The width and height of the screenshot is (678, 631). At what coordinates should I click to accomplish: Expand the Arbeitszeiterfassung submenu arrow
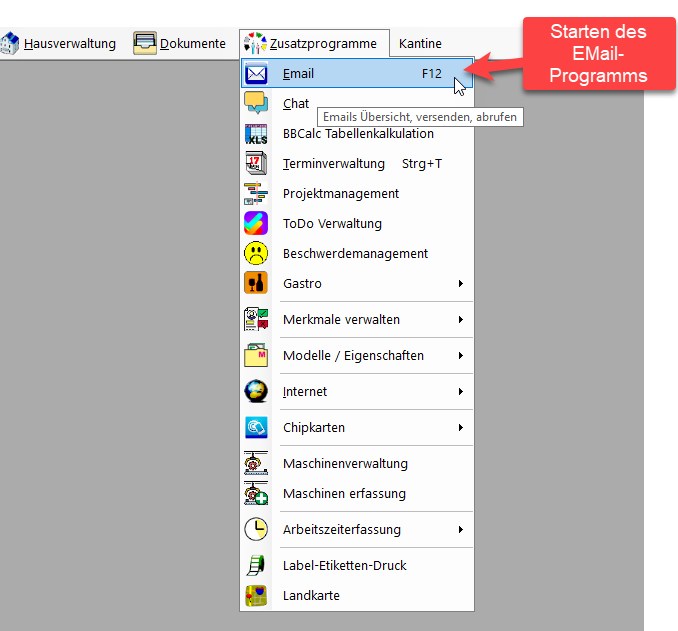(x=461, y=529)
